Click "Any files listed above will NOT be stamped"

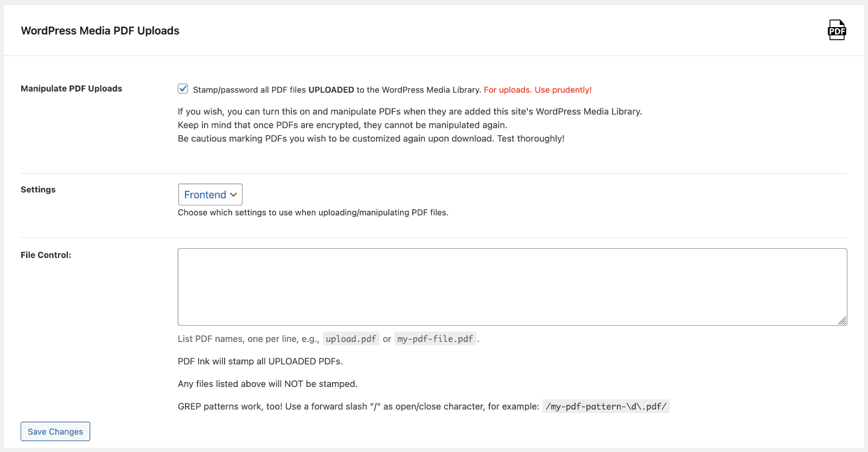point(267,384)
